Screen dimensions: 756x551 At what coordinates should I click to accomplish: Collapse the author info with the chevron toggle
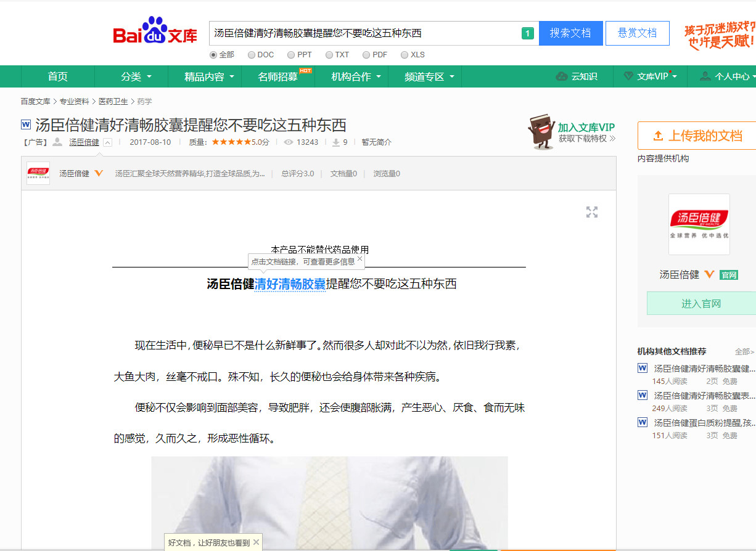pyautogui.click(x=107, y=142)
